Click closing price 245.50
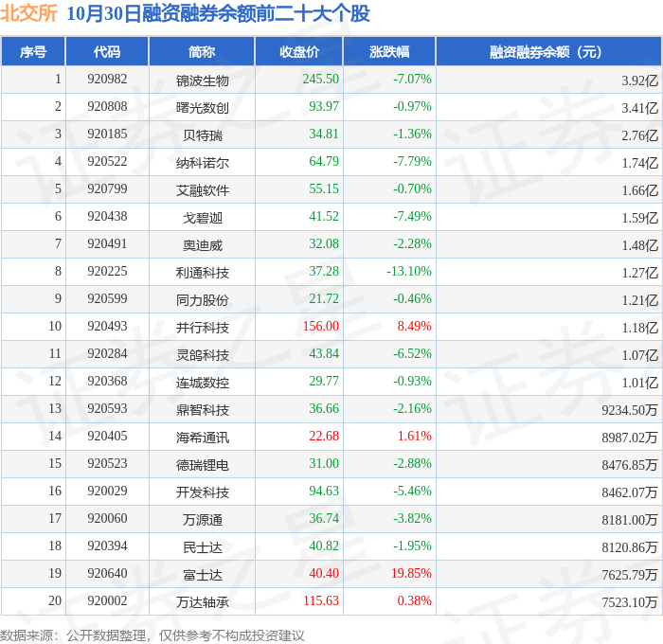The image size is (663, 644). pos(320,79)
